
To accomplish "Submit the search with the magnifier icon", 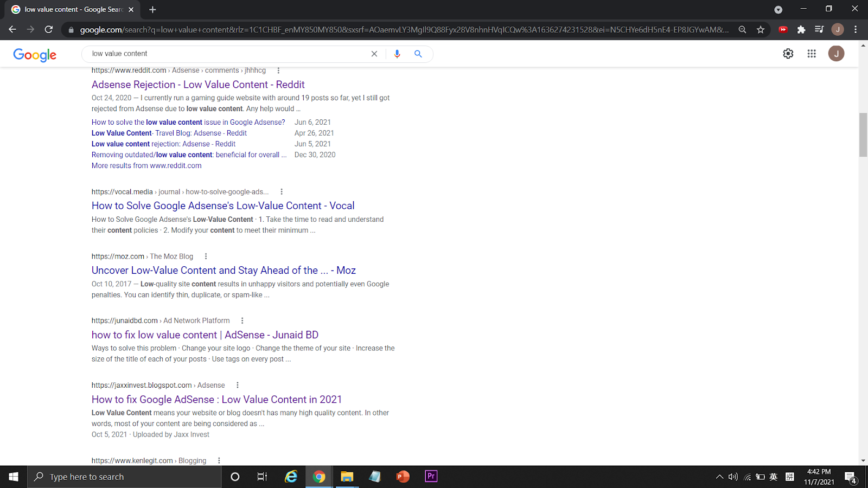I will pos(418,54).
